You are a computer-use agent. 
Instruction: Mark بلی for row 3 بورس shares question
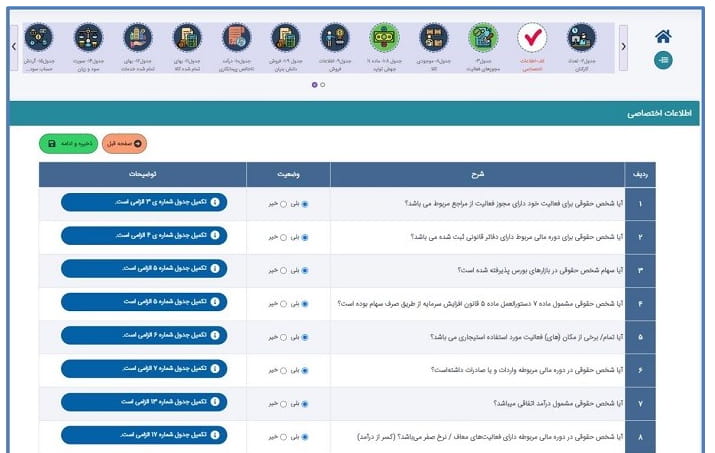[305, 271]
